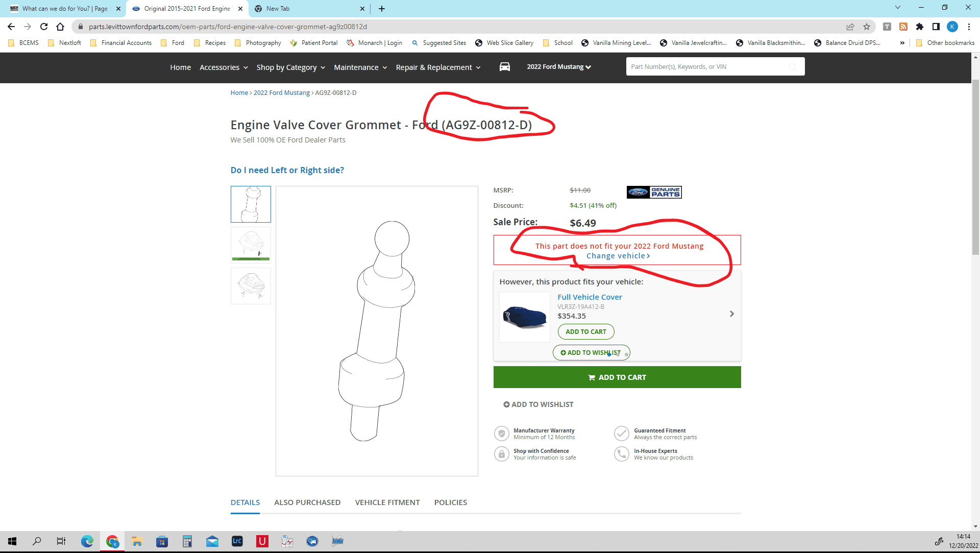Select third product diagram thumbnail
Viewport: 980px width, 553px height.
coord(251,286)
